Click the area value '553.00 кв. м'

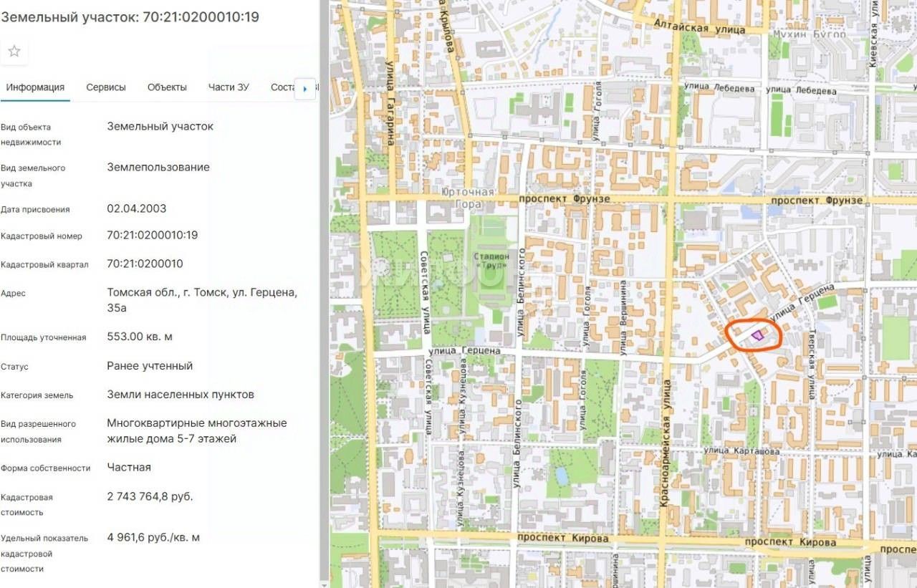(140, 337)
